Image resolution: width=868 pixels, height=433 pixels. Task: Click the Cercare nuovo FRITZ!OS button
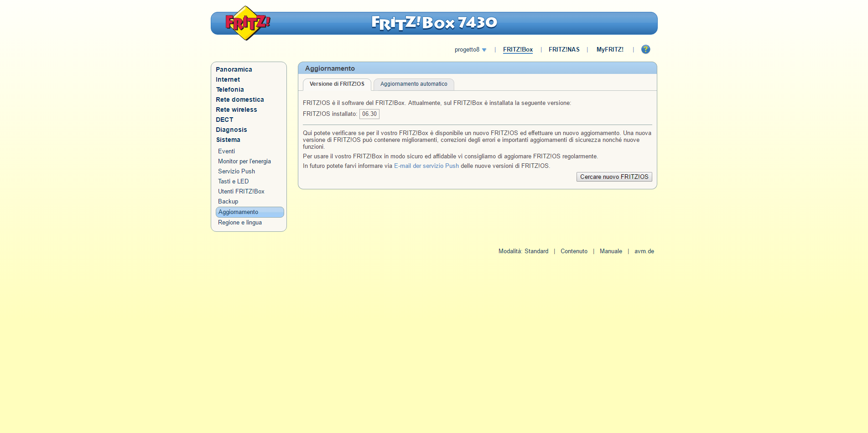614,177
